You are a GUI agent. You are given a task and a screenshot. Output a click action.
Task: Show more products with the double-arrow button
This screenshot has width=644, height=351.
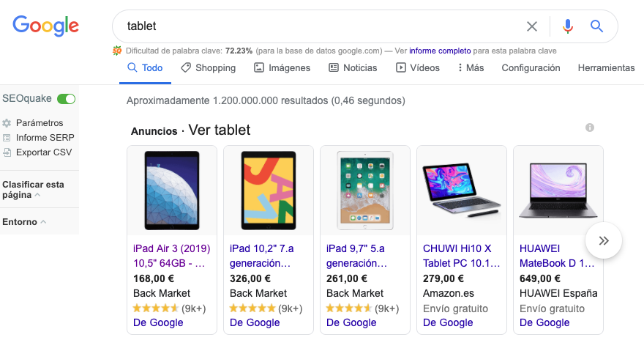[x=604, y=240]
